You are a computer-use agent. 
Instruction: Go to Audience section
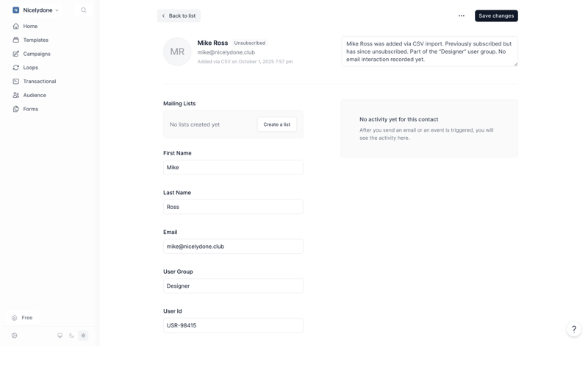tap(34, 95)
